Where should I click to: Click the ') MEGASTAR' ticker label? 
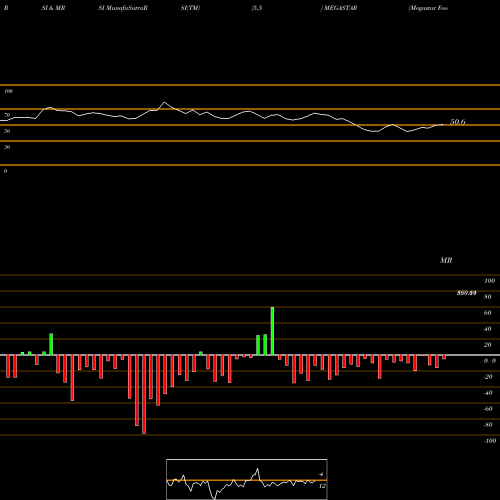pos(339,8)
